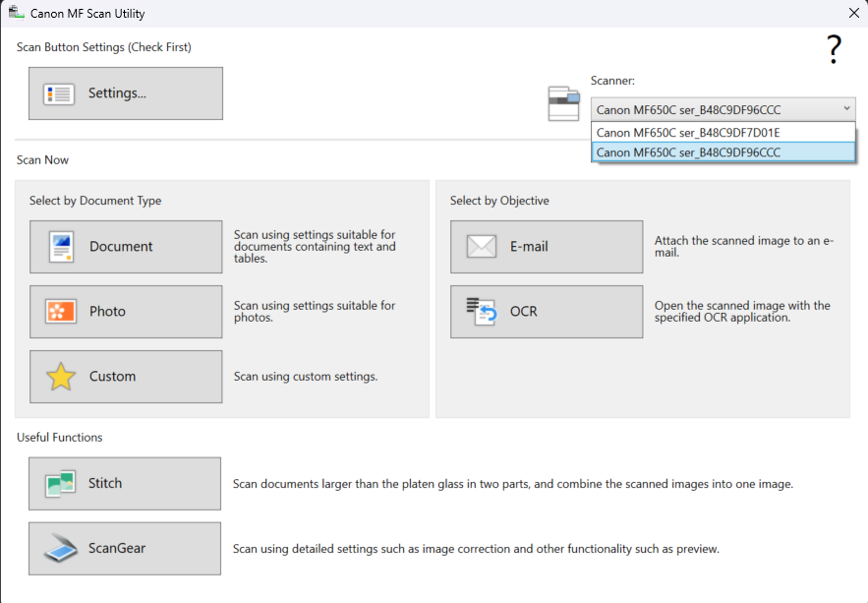Open the Scanner selection dropdown
Image resolution: width=868 pixels, height=603 pixels.
[x=843, y=109]
